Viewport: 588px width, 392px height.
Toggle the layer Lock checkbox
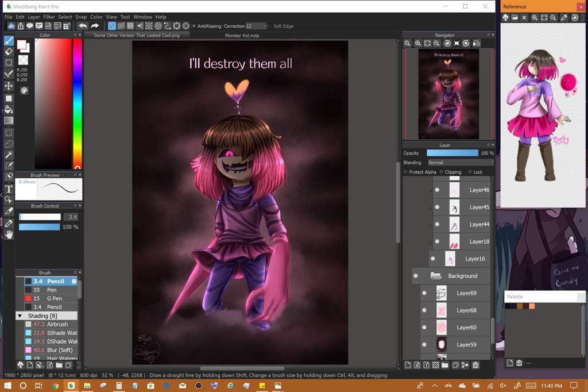[x=470, y=172]
